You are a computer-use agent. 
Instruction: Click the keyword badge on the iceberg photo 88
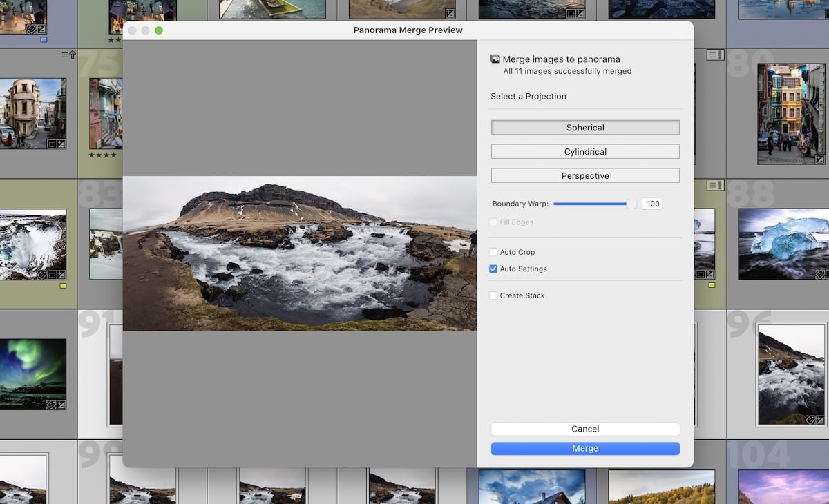pos(819,274)
